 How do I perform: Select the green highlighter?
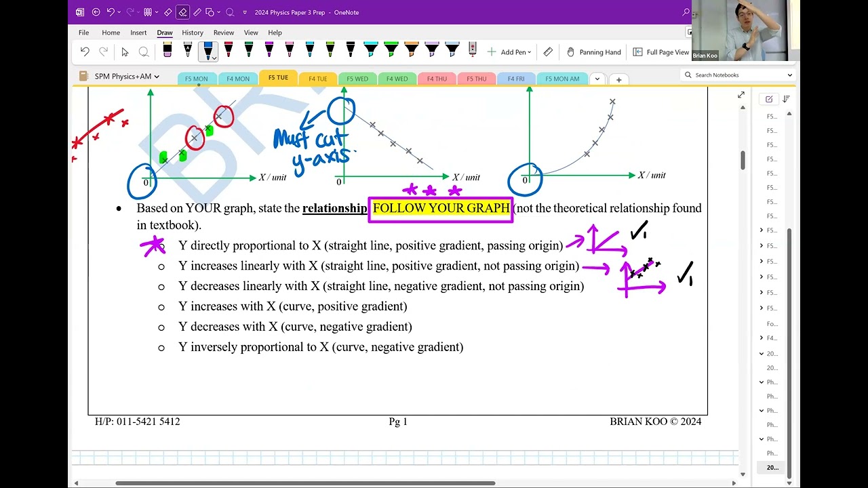pos(391,50)
